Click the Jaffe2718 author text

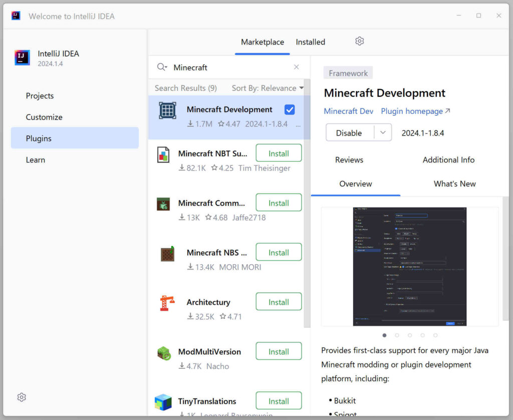(x=249, y=218)
